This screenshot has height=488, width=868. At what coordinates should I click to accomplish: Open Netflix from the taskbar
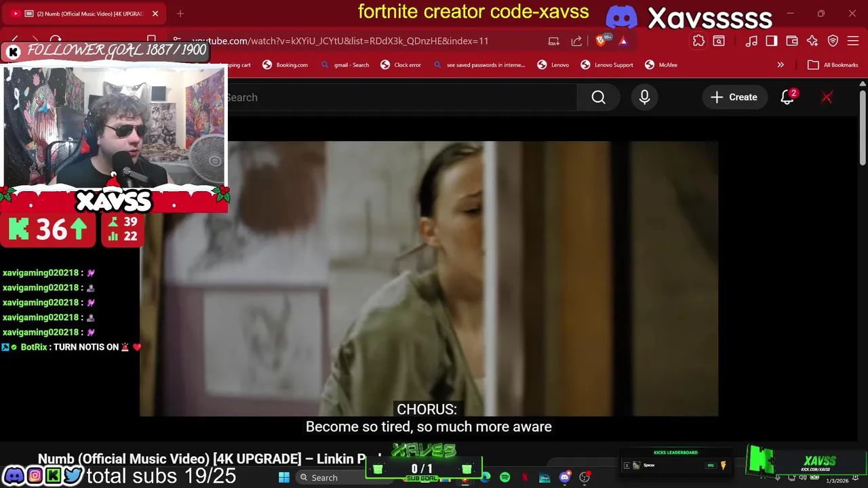525,478
